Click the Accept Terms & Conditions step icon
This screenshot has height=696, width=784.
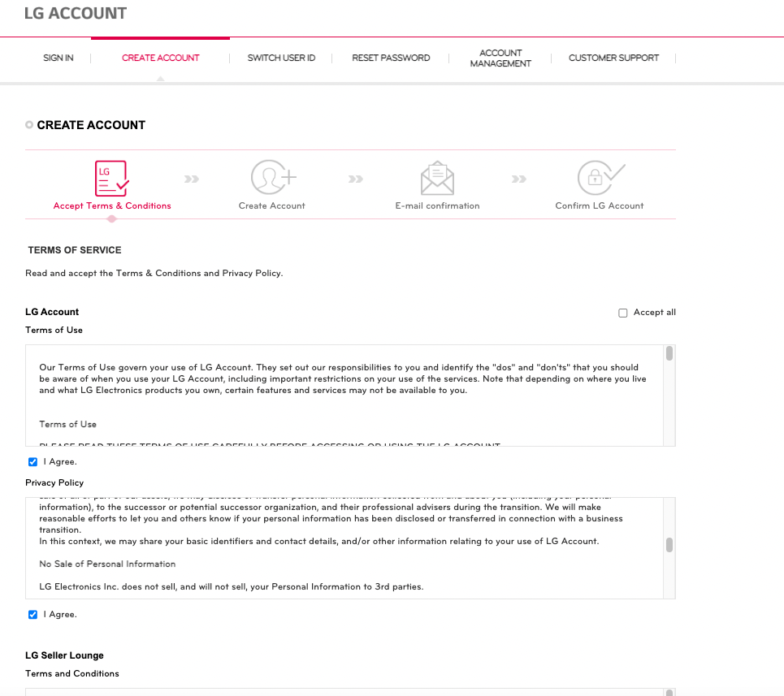[x=112, y=179]
